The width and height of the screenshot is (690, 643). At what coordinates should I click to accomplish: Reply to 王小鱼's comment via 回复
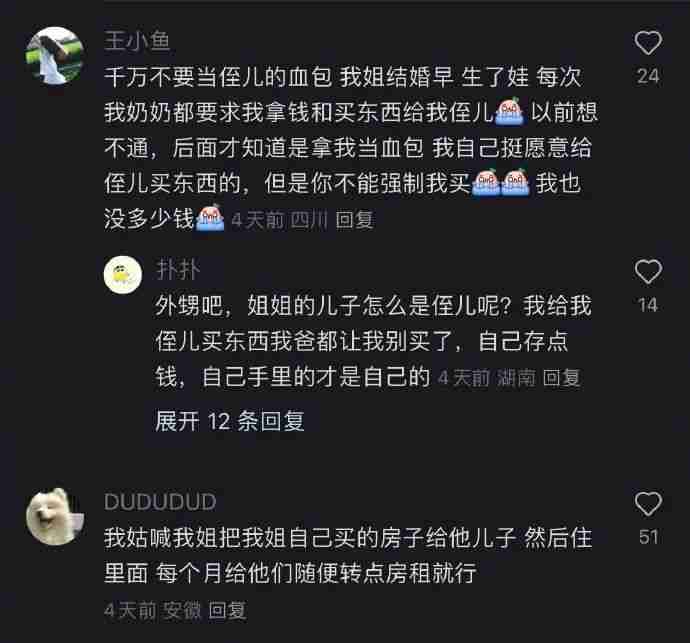(x=354, y=220)
